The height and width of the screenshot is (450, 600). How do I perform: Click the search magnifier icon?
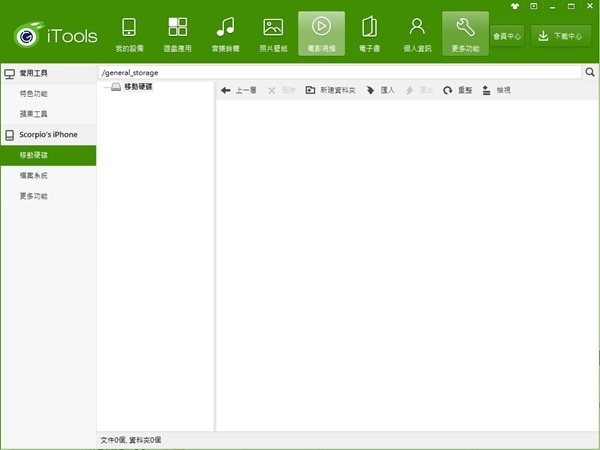[590, 73]
